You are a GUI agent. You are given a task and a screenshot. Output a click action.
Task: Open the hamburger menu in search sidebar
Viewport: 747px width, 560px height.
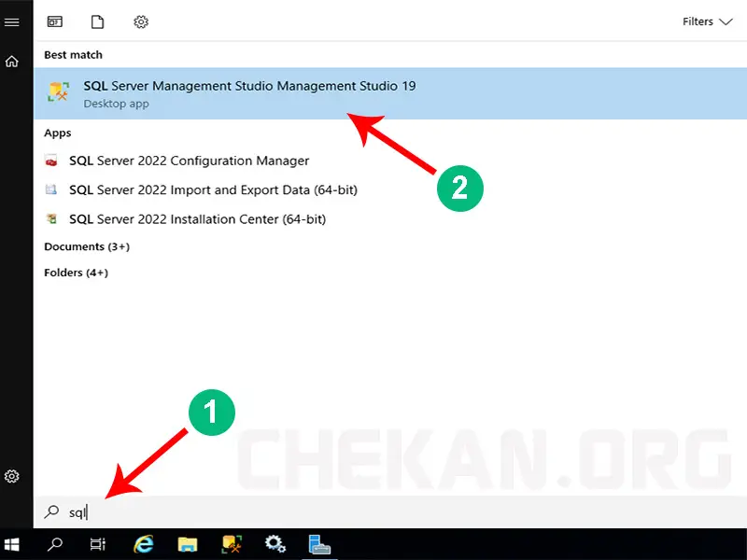coord(12,21)
